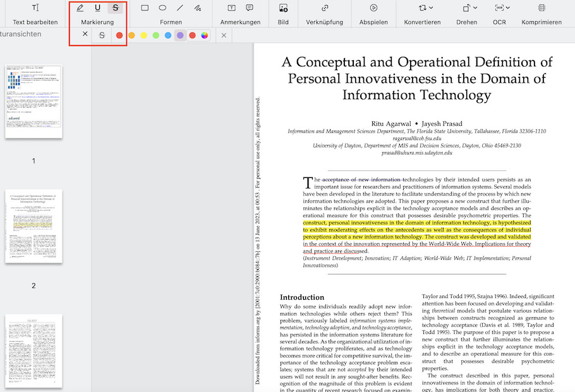Choose the rectangle shape tool
Viewport: 575px width, 392px height.
[x=145, y=8]
